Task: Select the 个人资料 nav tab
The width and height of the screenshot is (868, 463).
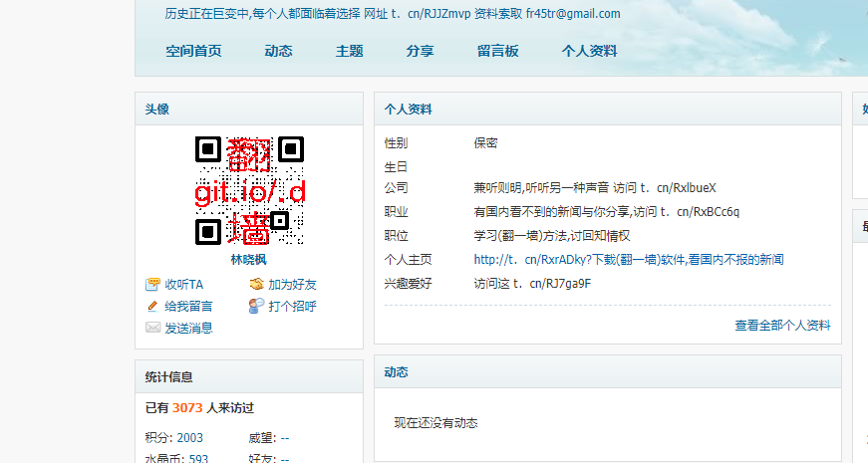Action: coord(589,51)
